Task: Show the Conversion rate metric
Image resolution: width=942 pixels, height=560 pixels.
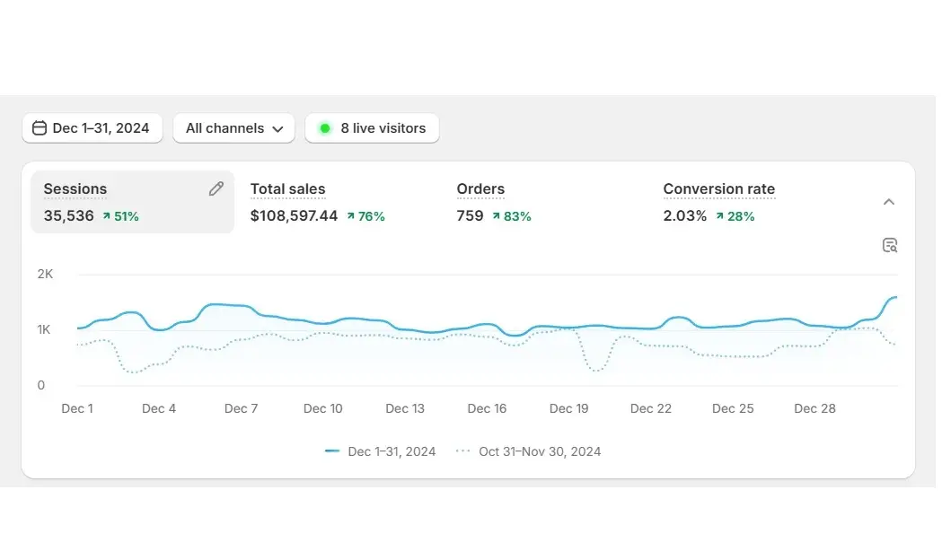Action: [718, 189]
